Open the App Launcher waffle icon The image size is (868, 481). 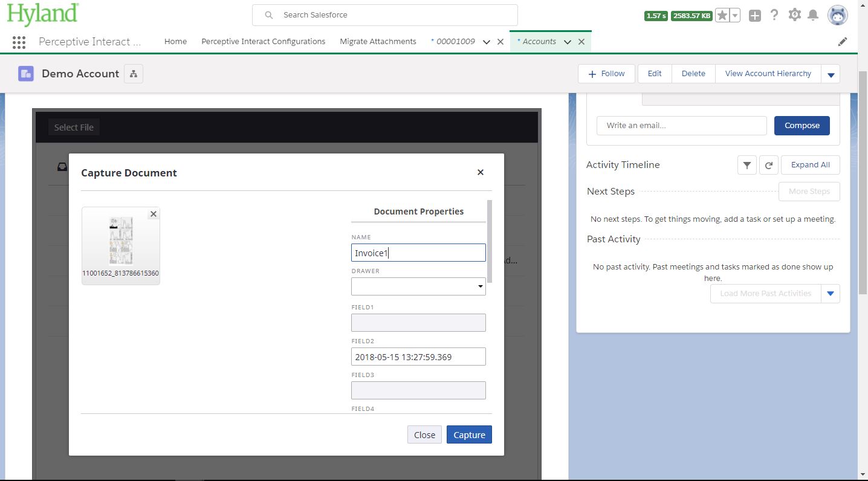[18, 42]
